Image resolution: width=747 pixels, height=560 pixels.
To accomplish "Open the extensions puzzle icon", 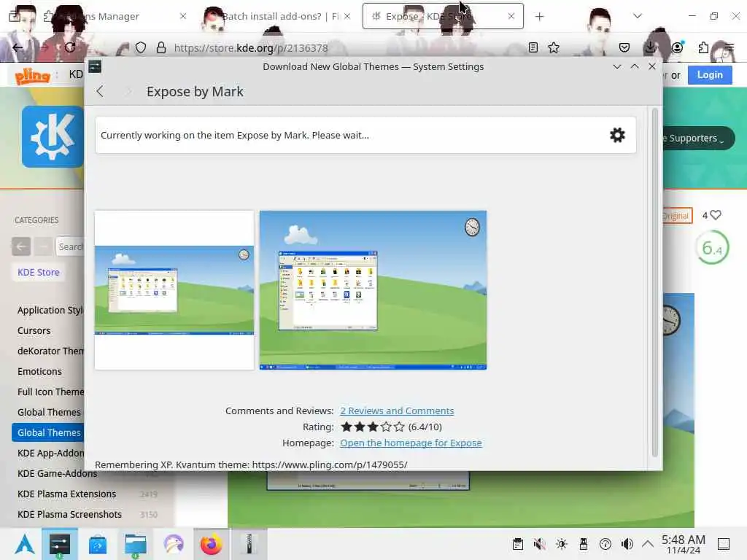I will click(x=703, y=47).
